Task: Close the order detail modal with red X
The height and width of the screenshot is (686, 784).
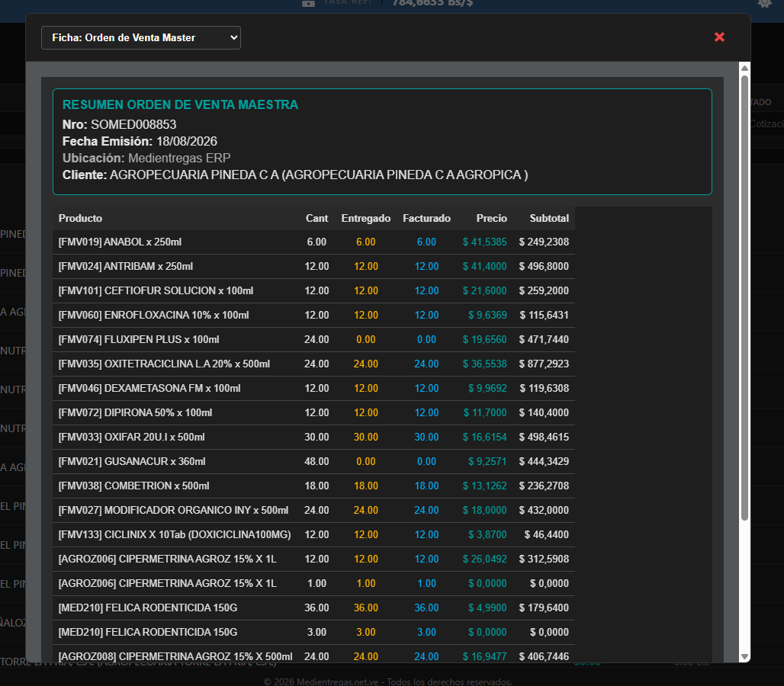Action: coord(719,37)
